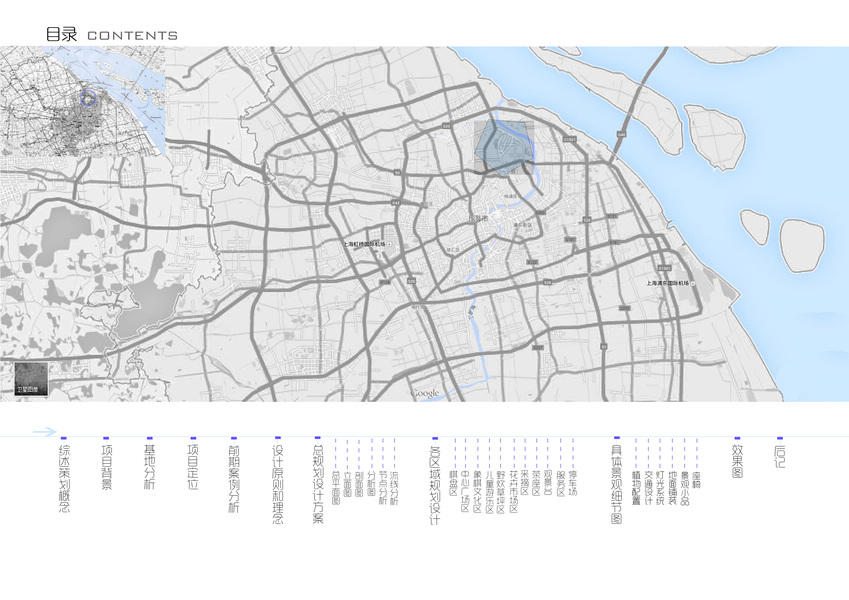Select the 灯光系统 sub-entry

click(660, 488)
